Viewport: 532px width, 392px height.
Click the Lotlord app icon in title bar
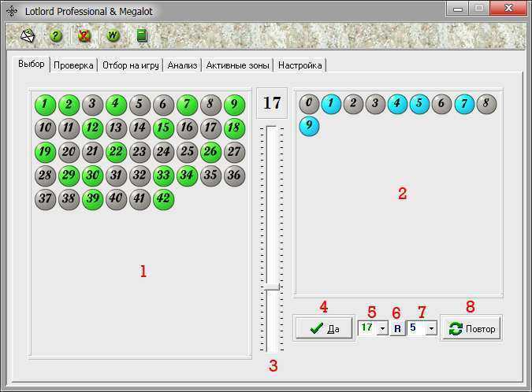click(12, 11)
